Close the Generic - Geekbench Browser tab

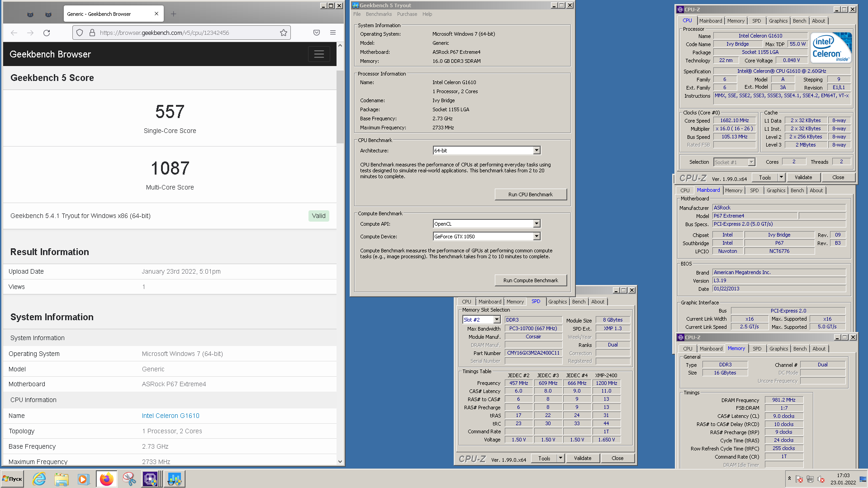click(x=157, y=14)
